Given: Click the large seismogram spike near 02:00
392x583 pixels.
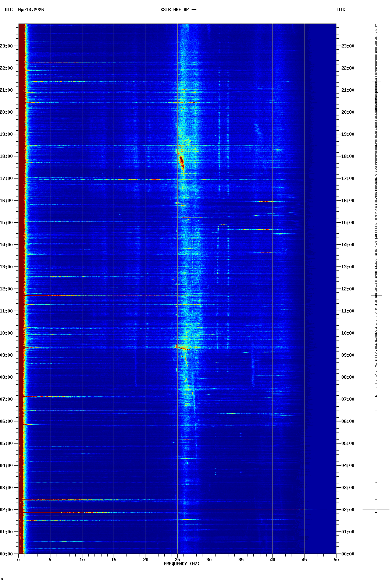Looking at the screenshot, I should (x=376, y=509).
